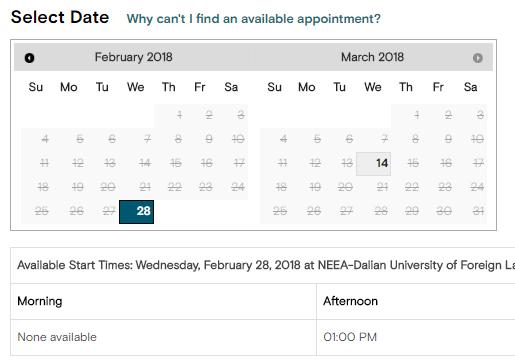This screenshot has width=515, height=361.
Task: Click the crossed-out March 15 date
Action: point(413,163)
